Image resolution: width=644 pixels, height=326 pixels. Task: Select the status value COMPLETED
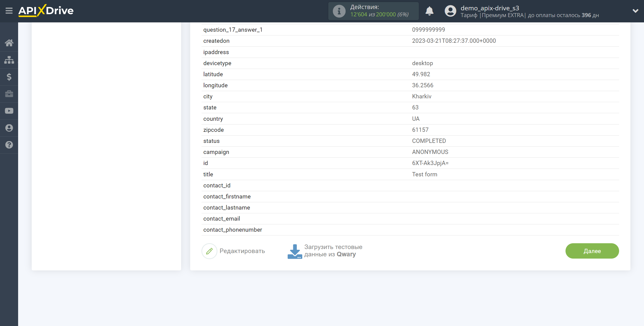pos(429,141)
